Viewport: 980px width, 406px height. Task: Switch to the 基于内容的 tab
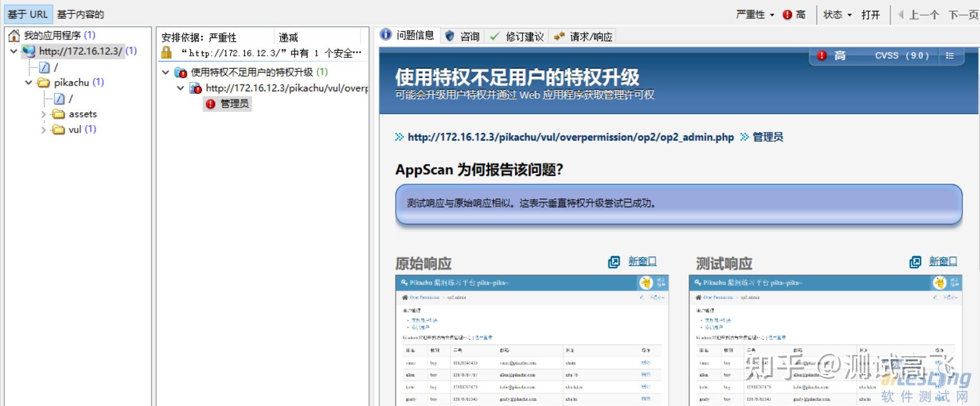[80, 15]
